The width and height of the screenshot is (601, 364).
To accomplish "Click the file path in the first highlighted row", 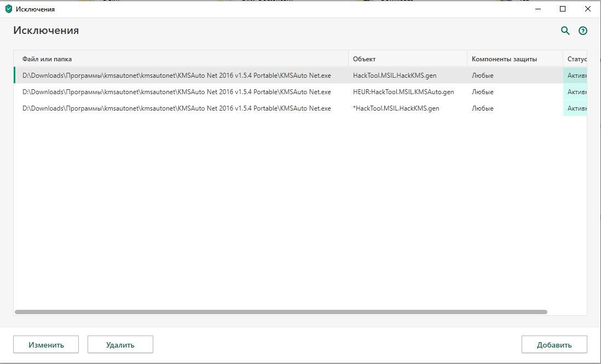I will 177,76.
